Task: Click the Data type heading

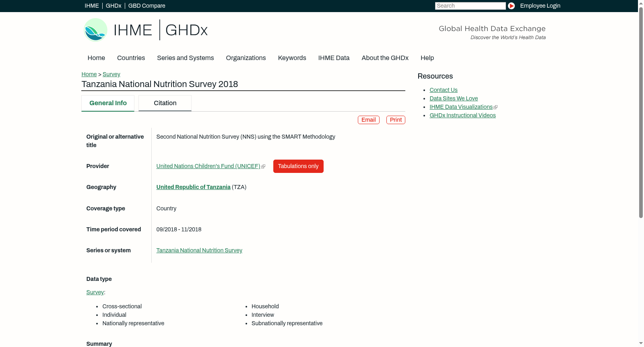Action: [x=99, y=279]
